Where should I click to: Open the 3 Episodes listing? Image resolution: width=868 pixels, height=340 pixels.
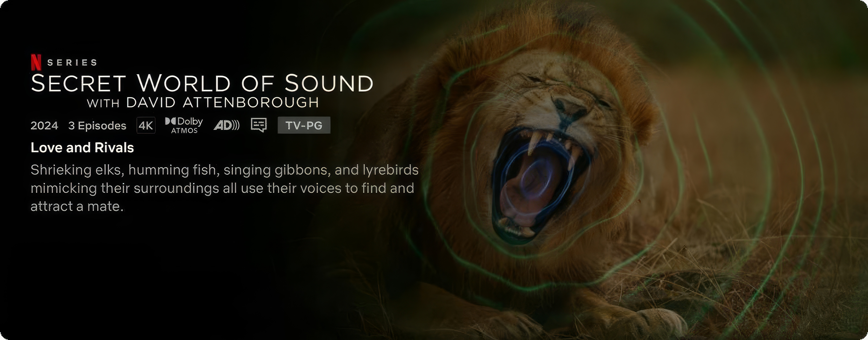click(x=97, y=126)
